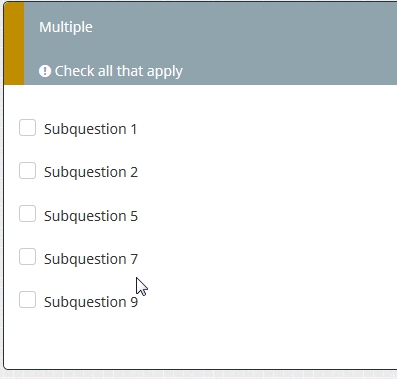Tick the Subquestion 1 checkbox

[27, 128]
